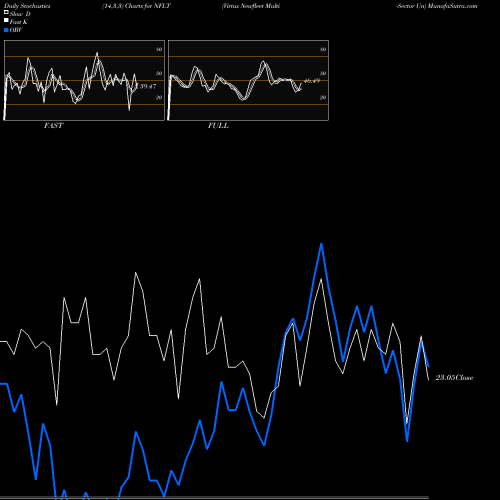Click the Fast K legend swatch
500x500 pixels.
[6, 21]
